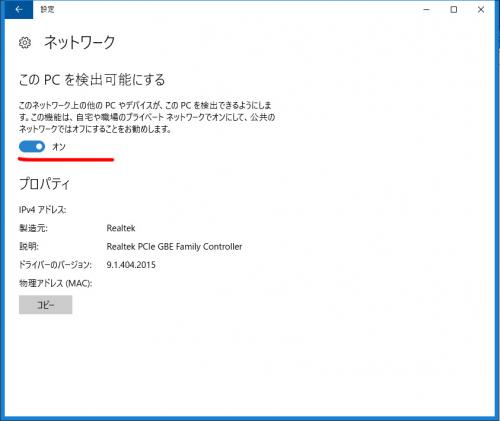This screenshot has height=421, width=500.
Task: Click the network discovery description paragraph
Action: (147, 117)
